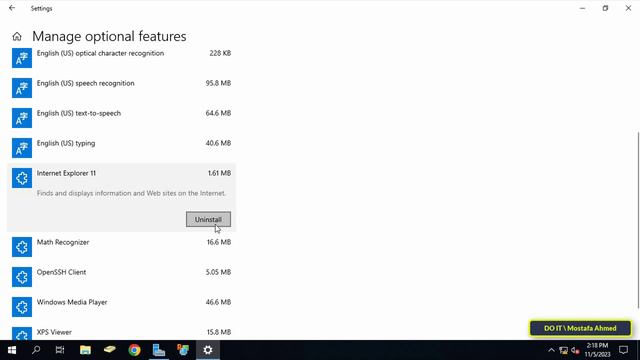
Task: Expand English (US) text-to-speech row
Action: click(x=121, y=118)
